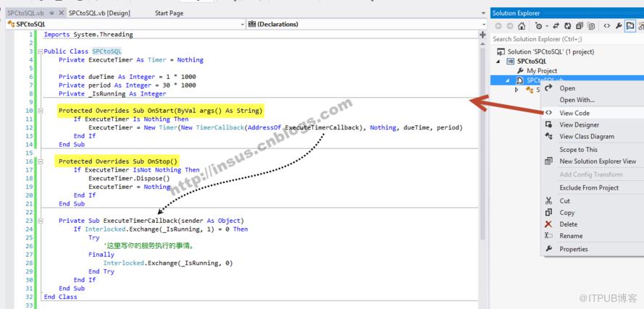Viewport: 644px width, 309px height.
Task: Click the editor split-window handle icon
Action: click(482, 35)
